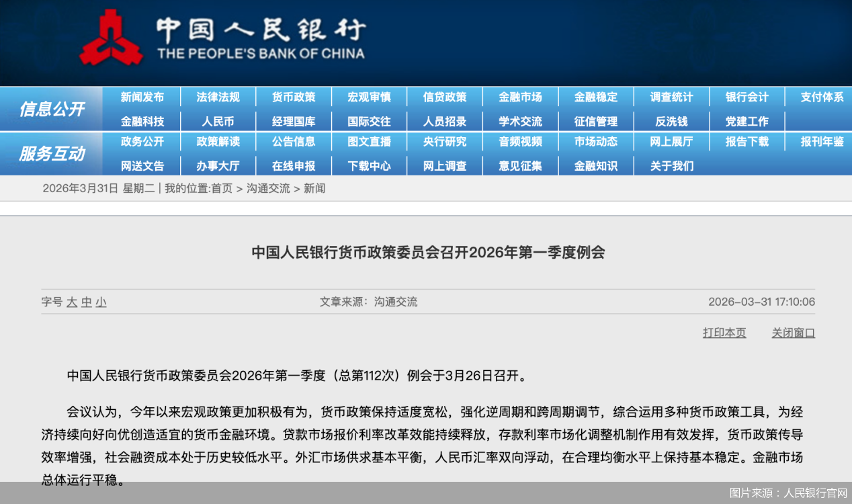Open the 支付体系 (Payment System) section
852x504 pixels.
click(x=822, y=97)
